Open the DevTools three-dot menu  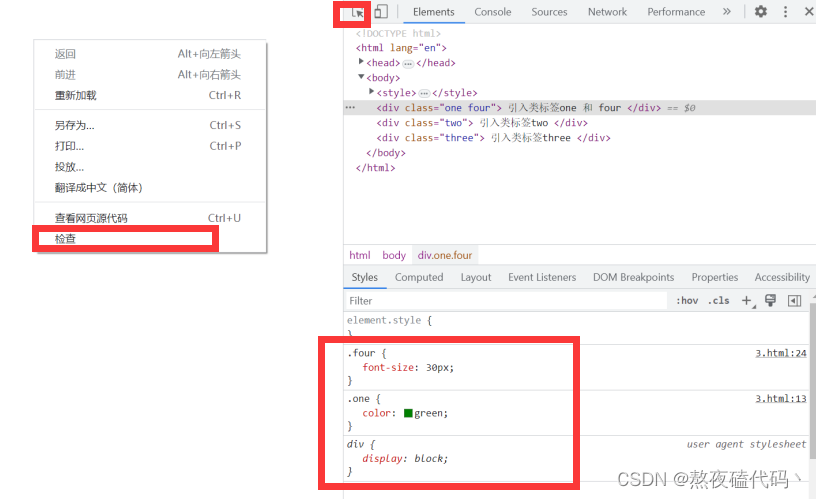785,11
